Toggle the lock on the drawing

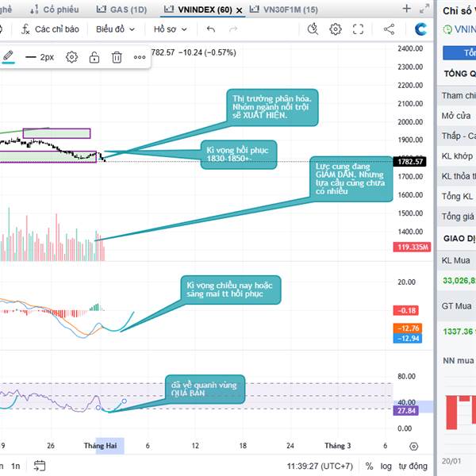pos(94,57)
